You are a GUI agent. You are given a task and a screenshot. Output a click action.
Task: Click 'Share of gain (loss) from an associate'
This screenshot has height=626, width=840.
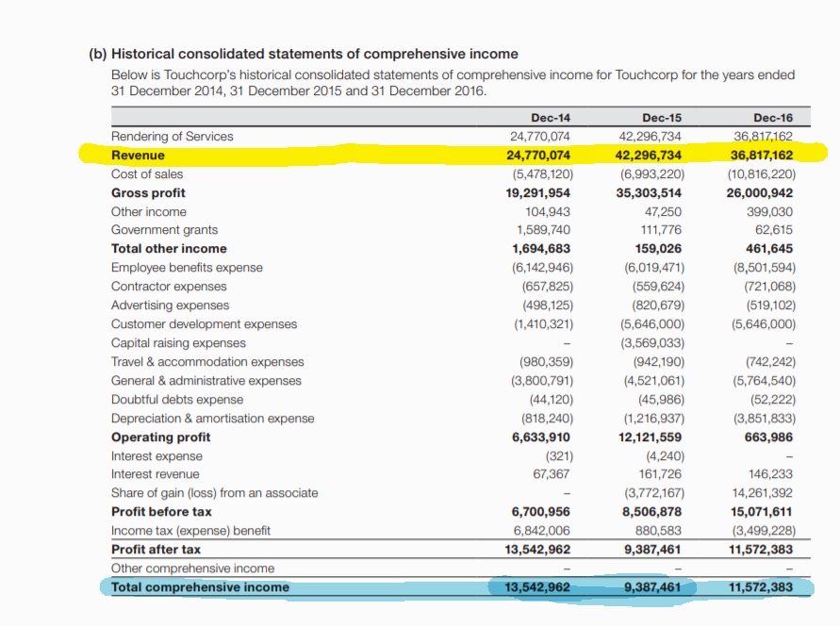coord(214,493)
